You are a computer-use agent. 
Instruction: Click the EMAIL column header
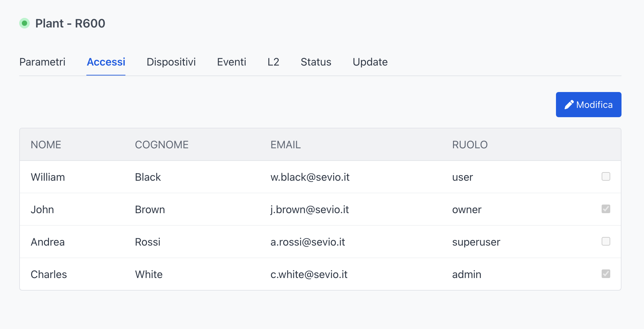285,145
